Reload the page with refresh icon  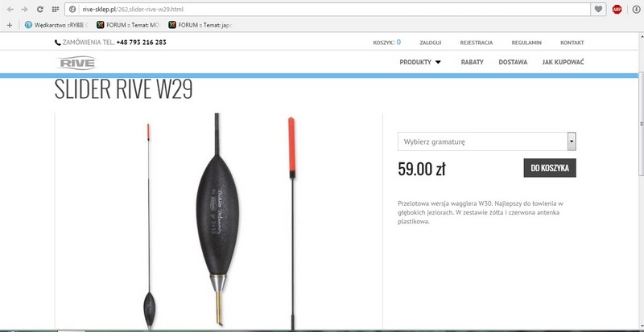pos(39,9)
